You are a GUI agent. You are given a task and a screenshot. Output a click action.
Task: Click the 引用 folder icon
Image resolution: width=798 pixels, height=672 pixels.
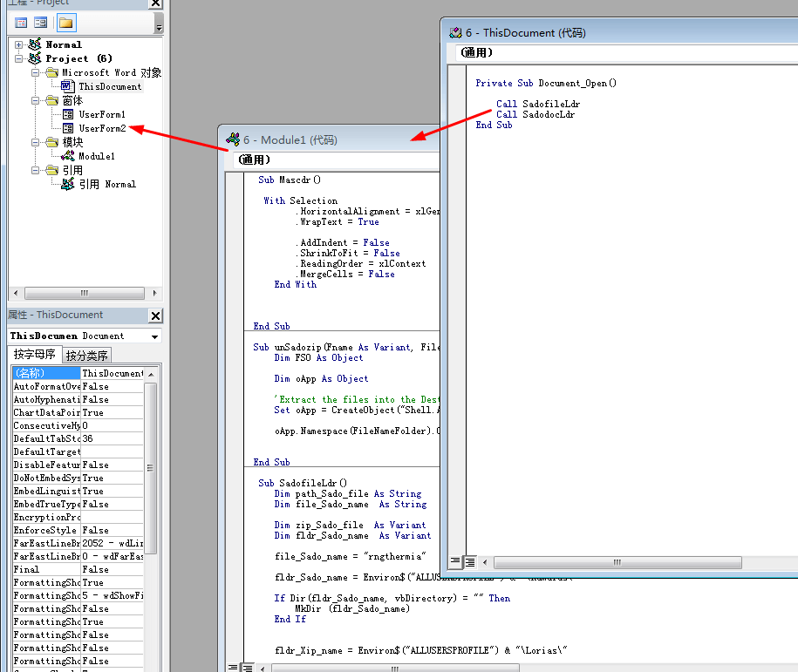point(52,169)
